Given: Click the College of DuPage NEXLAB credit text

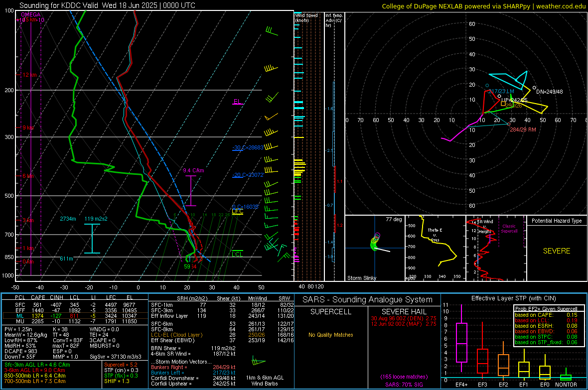Looking at the screenshot, I should point(483,6).
